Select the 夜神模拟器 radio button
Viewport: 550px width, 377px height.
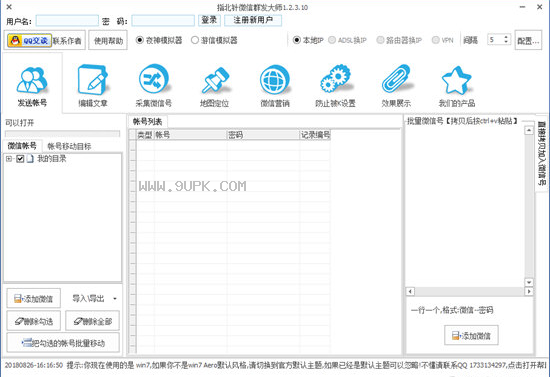pos(140,40)
